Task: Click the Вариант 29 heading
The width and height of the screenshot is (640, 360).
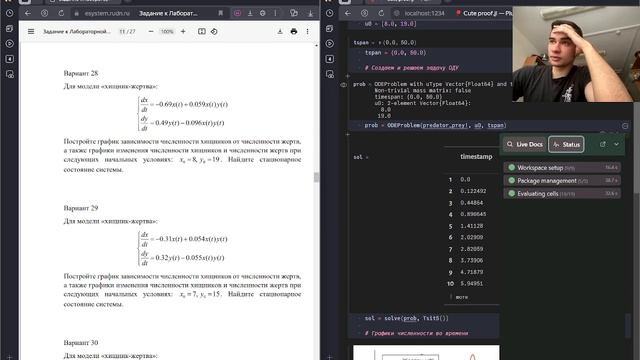Action: (81, 208)
